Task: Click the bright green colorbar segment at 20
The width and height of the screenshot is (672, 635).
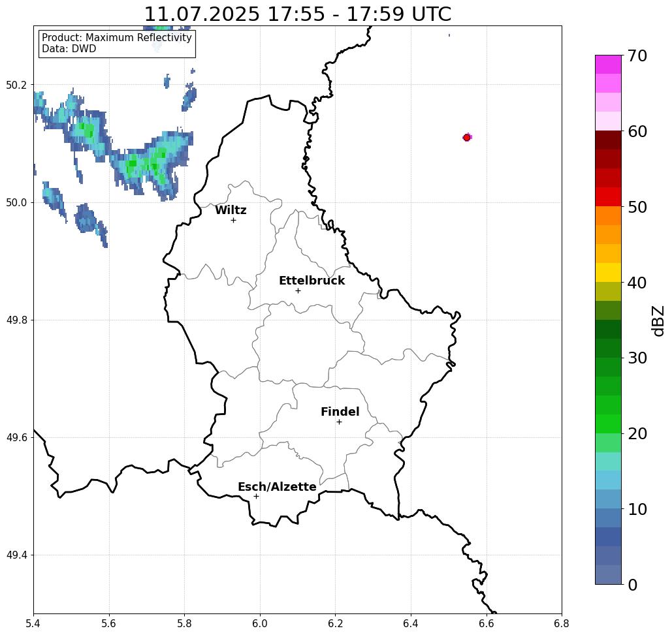Action: pyautogui.click(x=608, y=424)
